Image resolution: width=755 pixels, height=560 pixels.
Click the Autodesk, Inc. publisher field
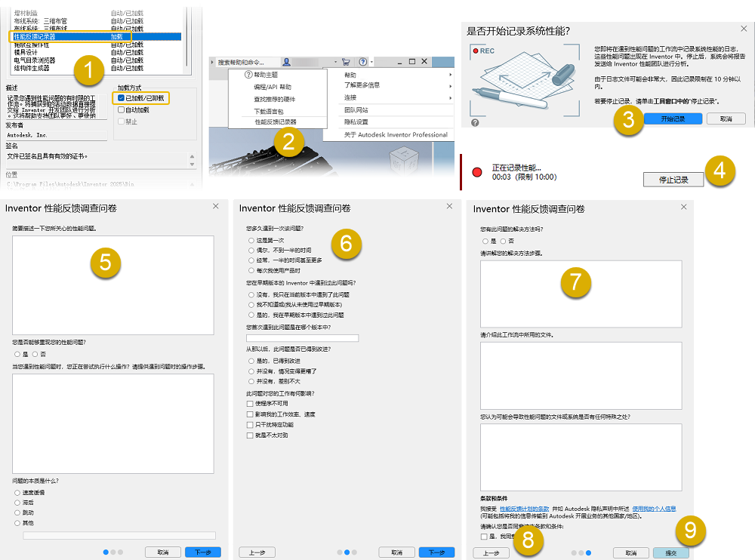pyautogui.click(x=57, y=135)
